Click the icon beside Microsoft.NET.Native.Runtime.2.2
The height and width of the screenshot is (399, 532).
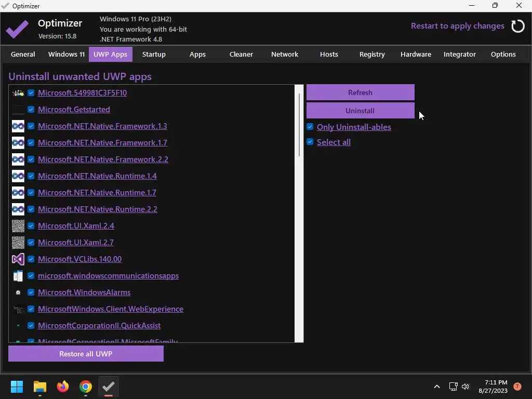[x=18, y=209]
